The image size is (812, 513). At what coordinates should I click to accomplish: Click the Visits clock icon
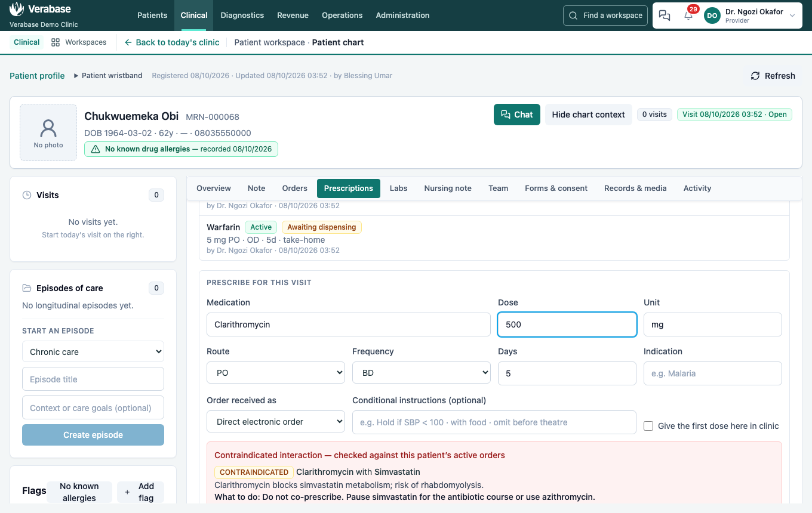[x=27, y=195]
